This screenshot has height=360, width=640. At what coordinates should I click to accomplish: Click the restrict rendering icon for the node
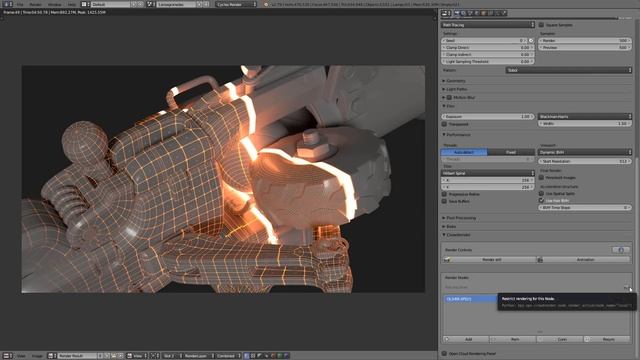coord(626,287)
